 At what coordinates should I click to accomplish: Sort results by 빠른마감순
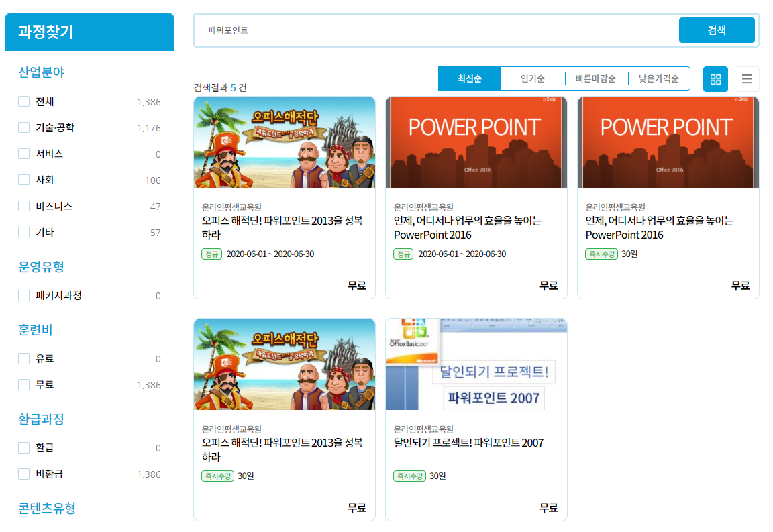point(596,79)
